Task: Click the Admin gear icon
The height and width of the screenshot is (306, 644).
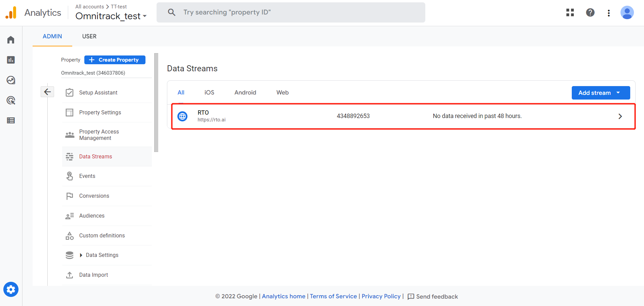Action: click(11, 289)
